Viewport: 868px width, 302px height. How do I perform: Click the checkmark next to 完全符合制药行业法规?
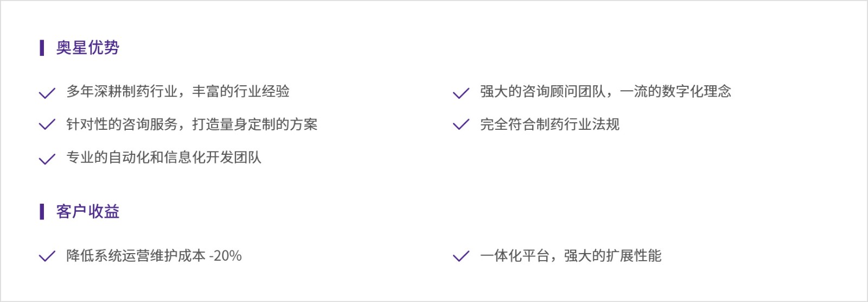click(x=461, y=124)
